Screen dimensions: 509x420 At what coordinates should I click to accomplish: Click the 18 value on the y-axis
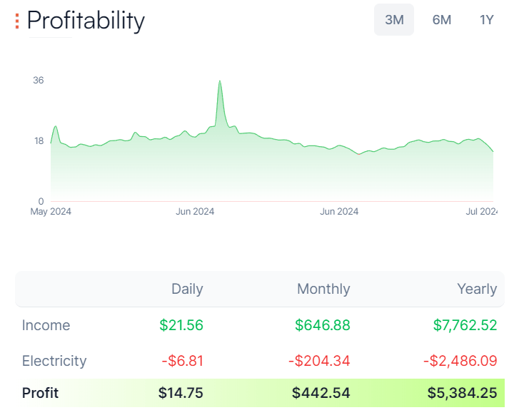tap(39, 140)
